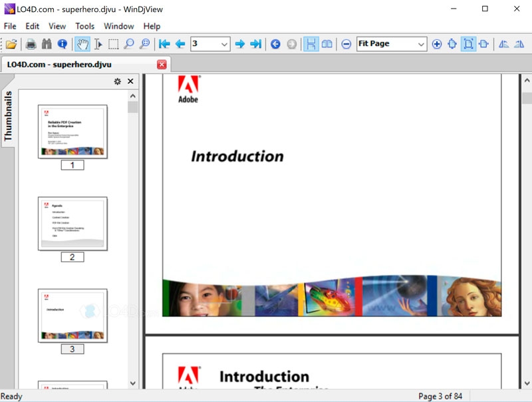Viewport: 532px width, 402px height.
Task: Activate the zoom rectangle tool
Action: [145, 44]
